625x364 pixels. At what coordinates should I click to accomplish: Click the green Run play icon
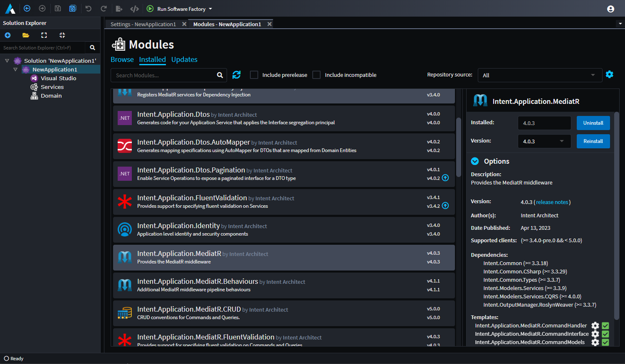click(x=150, y=9)
